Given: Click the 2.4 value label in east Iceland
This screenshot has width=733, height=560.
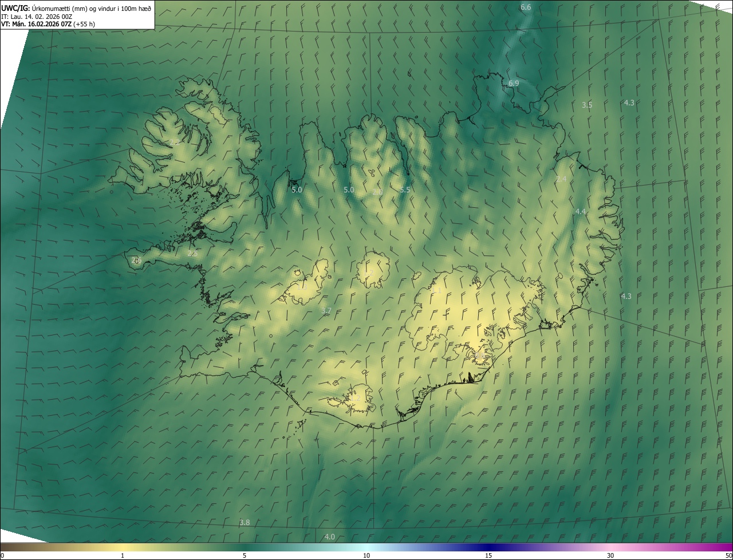Looking at the screenshot, I should point(561,179).
